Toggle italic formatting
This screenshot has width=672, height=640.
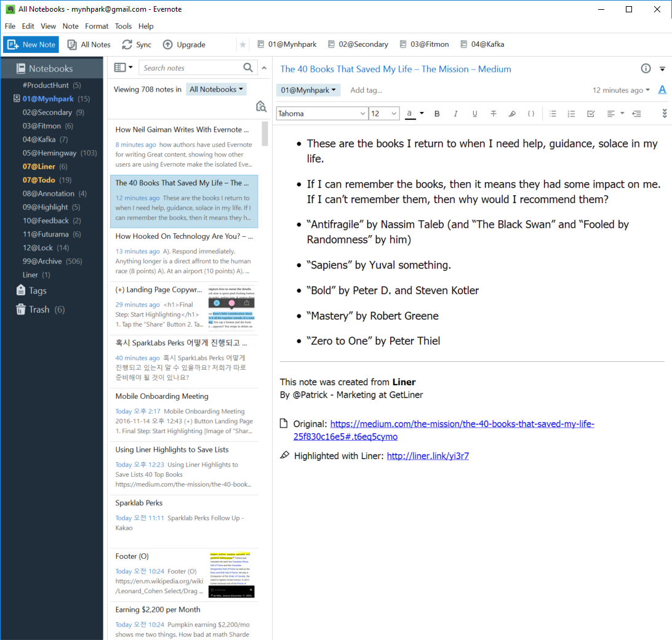455,114
